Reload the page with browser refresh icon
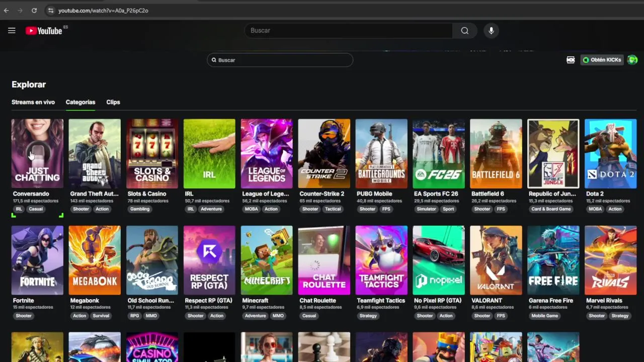The height and width of the screenshot is (362, 644). click(x=34, y=10)
